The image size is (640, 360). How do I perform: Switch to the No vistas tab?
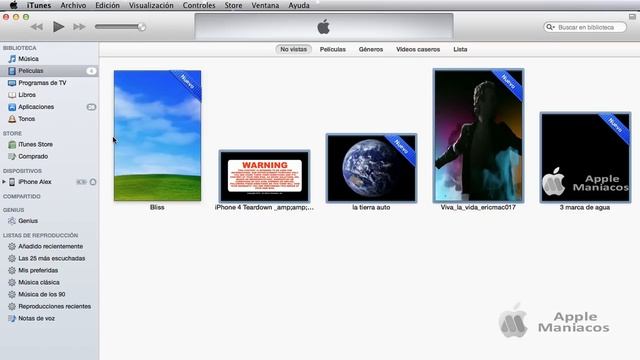pyautogui.click(x=293, y=49)
